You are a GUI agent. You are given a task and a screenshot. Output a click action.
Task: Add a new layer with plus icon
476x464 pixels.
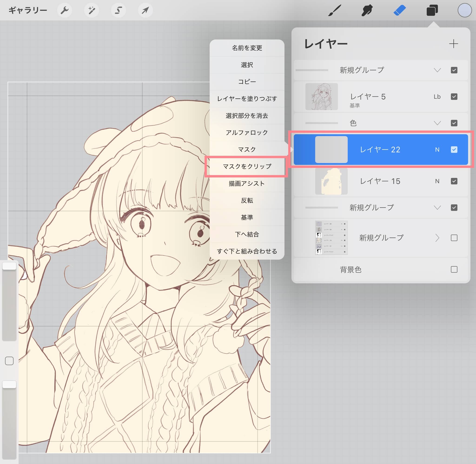point(453,44)
